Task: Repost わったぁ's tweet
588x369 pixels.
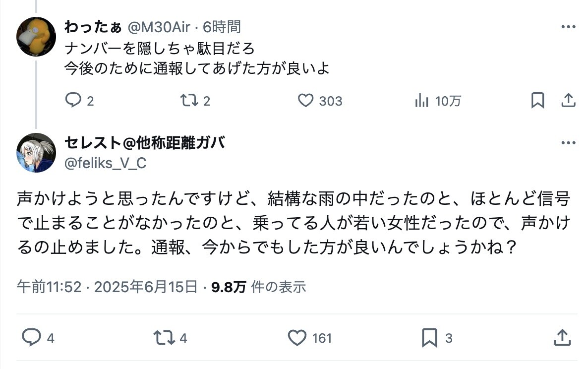Action: coord(188,101)
